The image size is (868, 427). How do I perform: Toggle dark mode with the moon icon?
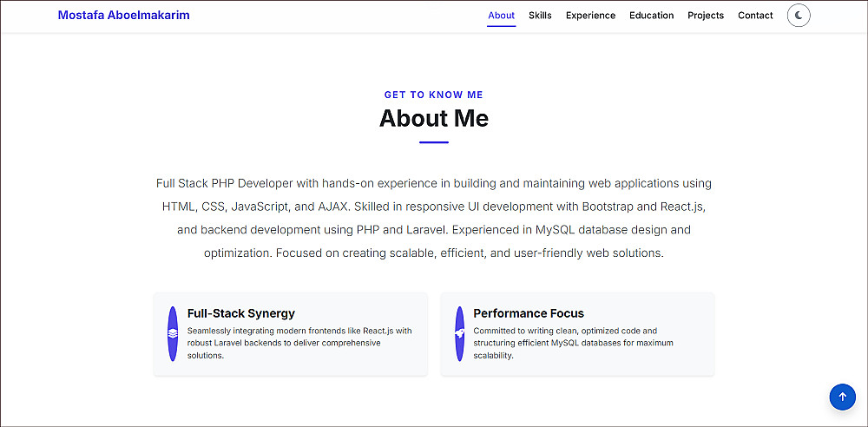click(x=799, y=16)
